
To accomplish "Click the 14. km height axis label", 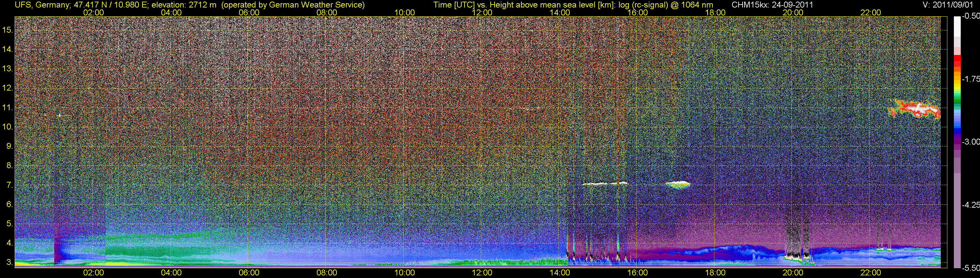I will tap(8, 49).
